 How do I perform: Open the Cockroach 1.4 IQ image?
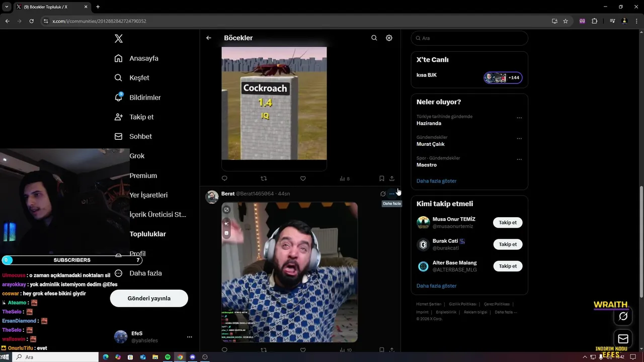click(x=274, y=103)
